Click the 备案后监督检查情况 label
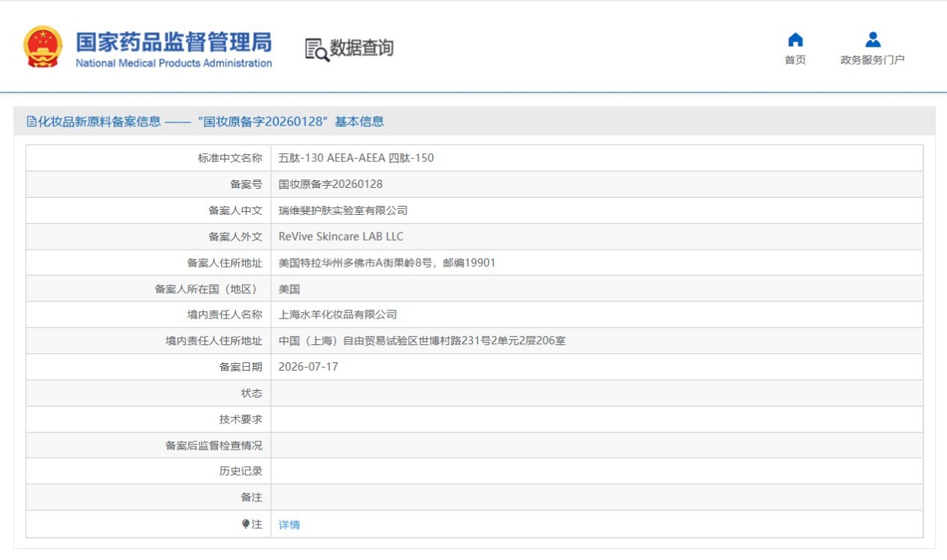 tap(214, 445)
